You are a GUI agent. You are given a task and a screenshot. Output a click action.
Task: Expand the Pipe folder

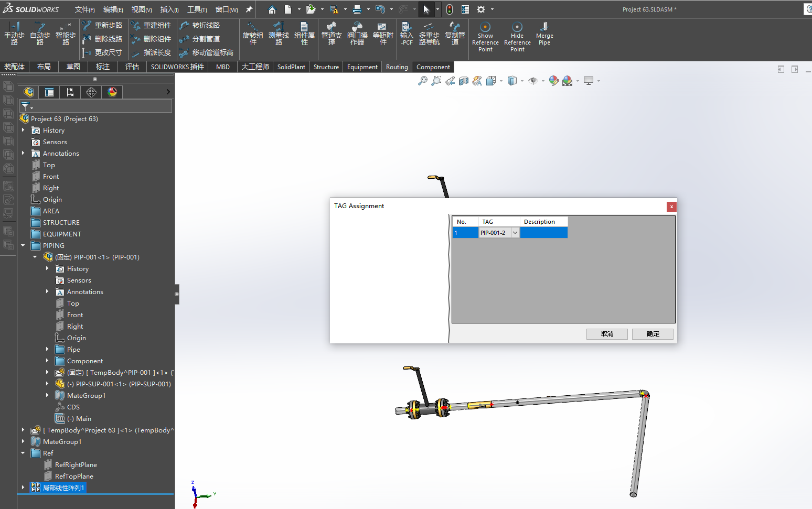(47, 349)
